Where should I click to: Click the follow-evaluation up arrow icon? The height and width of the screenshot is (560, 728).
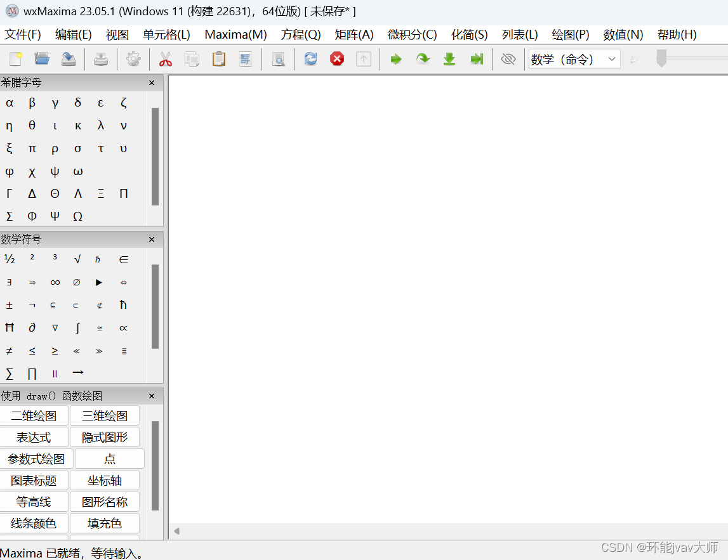(364, 59)
